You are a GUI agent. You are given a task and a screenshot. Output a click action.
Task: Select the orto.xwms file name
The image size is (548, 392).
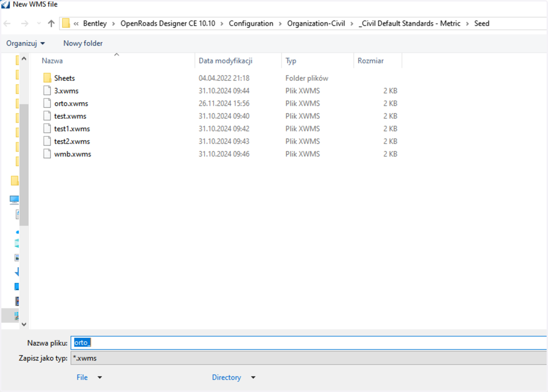(x=71, y=103)
